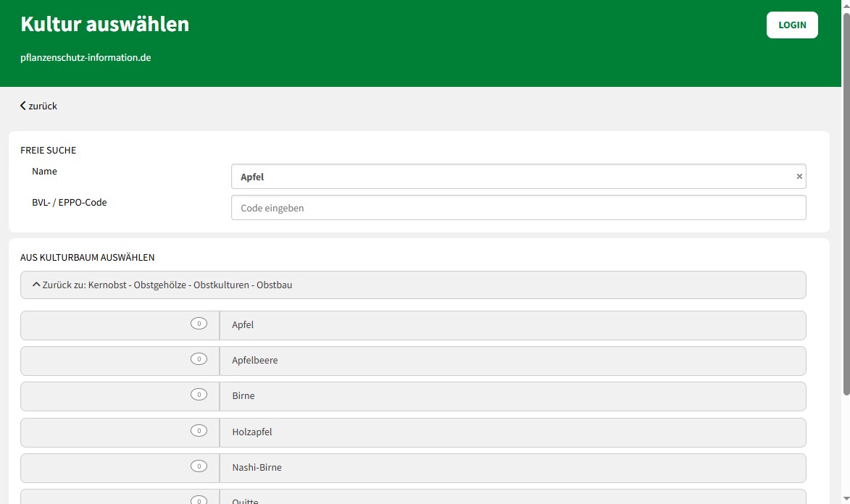
Task: Focus the BVL- / EPPO-Code input field
Action: click(x=518, y=208)
